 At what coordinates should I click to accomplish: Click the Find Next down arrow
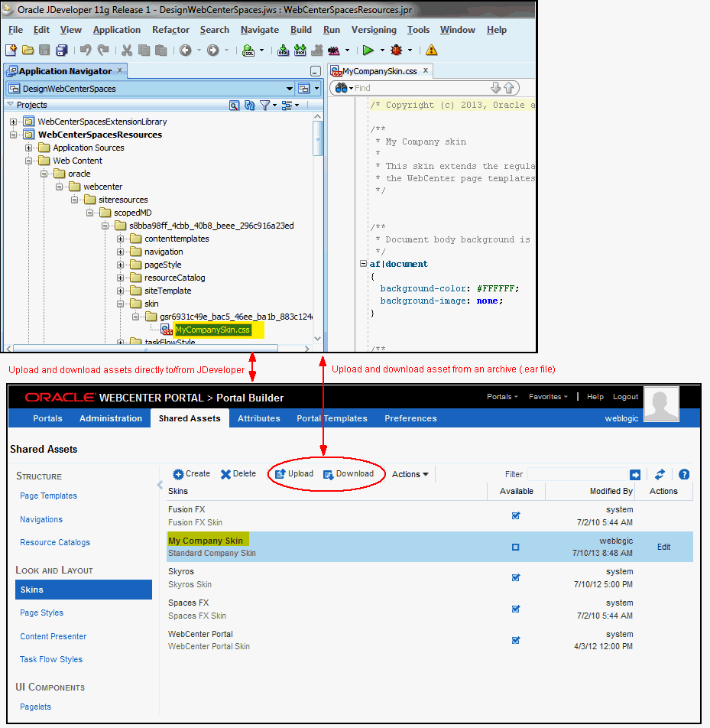pyautogui.click(x=495, y=88)
